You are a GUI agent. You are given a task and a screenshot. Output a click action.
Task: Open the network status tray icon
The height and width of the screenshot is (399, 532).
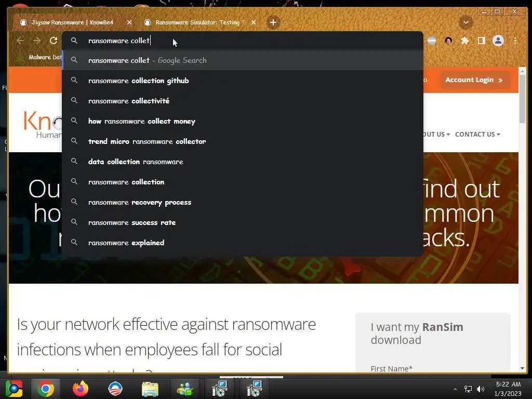coord(468,389)
